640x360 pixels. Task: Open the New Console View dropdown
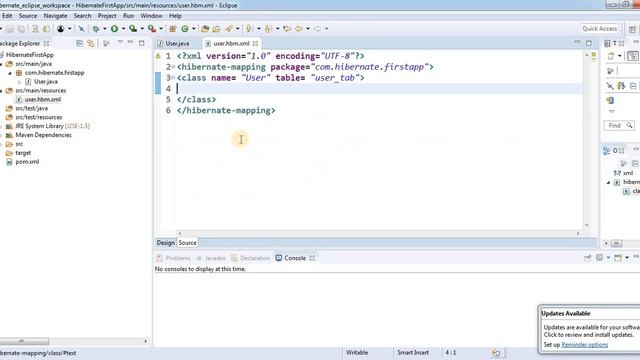[x=627, y=258]
